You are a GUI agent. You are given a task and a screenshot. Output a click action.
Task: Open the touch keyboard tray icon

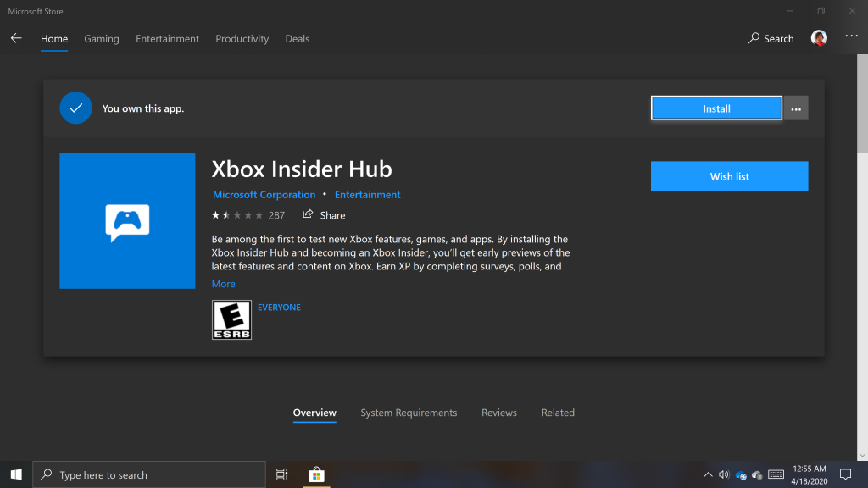[776, 474]
